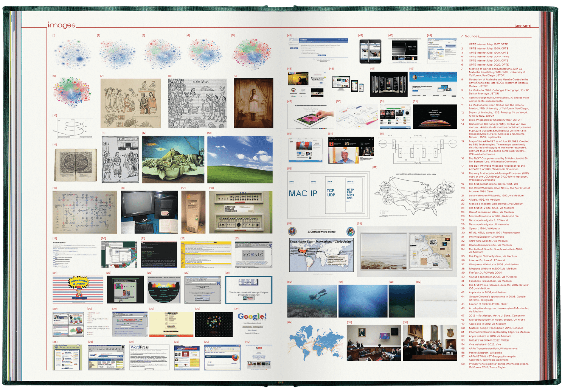Screen dimensions: 562x392
Task: Open the Mosaic browser screenshot
Action: [253, 255]
